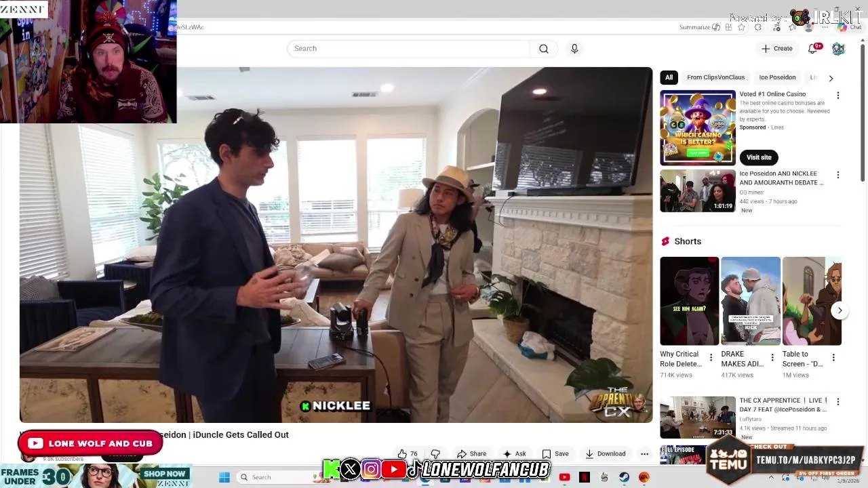Open the split screen icon in the address bar
This screenshot has width=868, height=488.
[x=728, y=27]
